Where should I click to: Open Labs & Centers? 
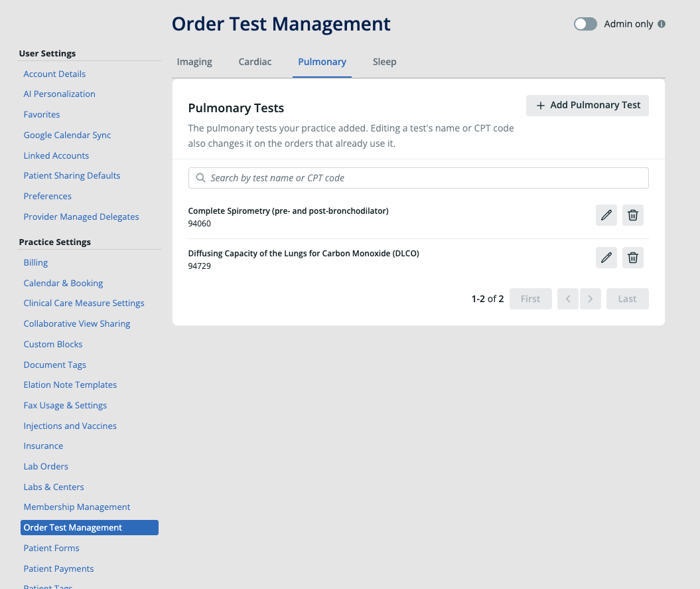tap(54, 487)
